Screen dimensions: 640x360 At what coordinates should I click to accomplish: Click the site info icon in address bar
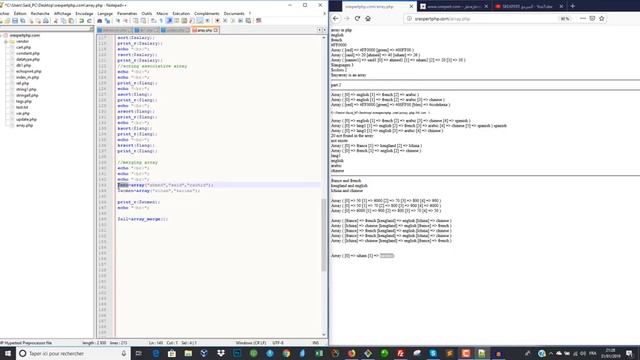409,19
